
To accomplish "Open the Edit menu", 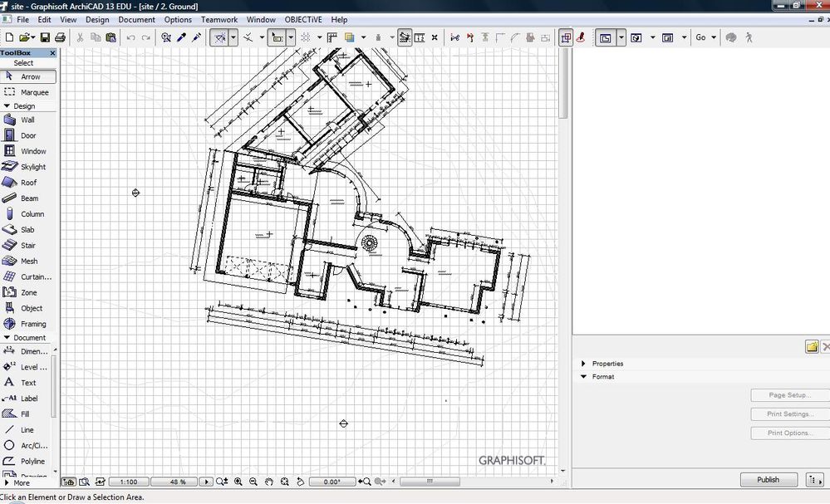I will (45, 20).
